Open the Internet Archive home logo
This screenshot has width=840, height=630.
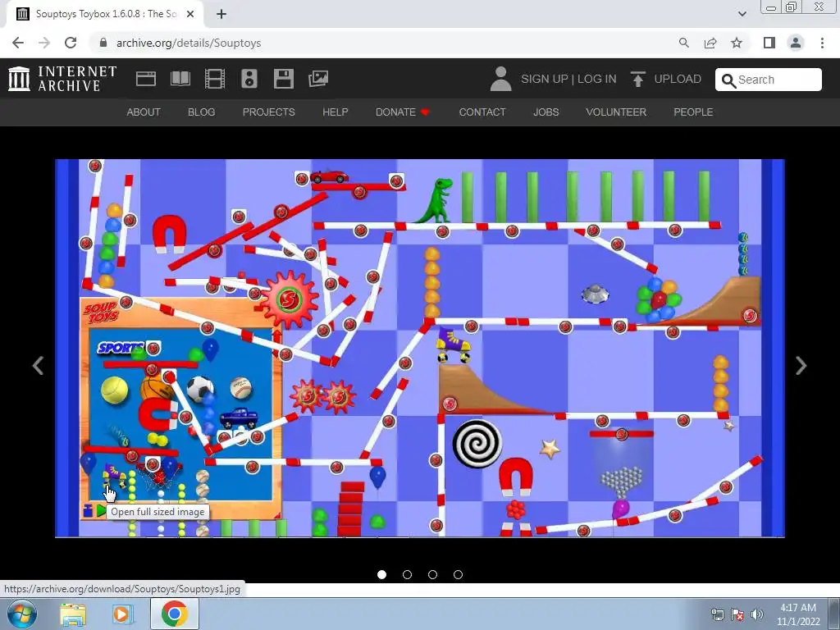[62, 79]
